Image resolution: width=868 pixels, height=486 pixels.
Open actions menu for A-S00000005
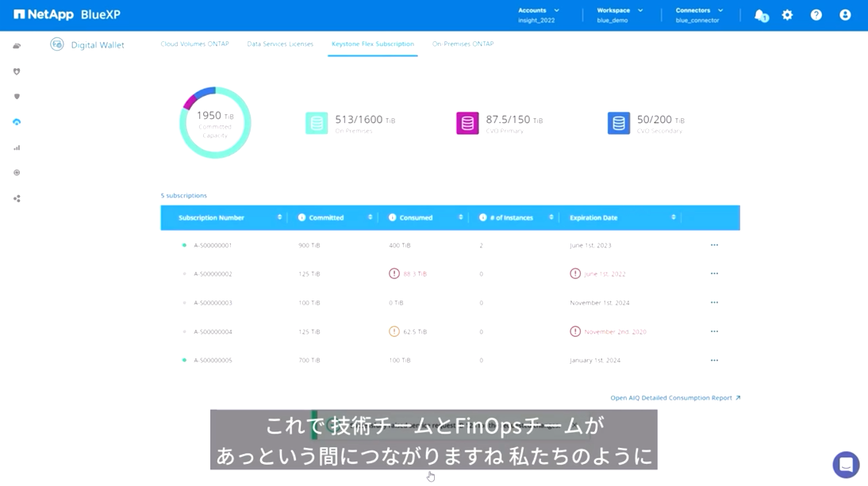click(x=714, y=361)
